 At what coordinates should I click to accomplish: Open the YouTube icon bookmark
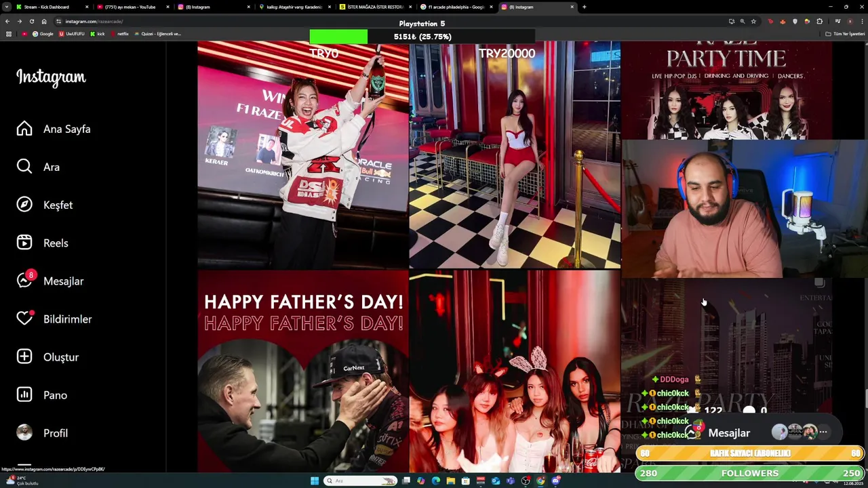pyautogui.click(x=25, y=34)
